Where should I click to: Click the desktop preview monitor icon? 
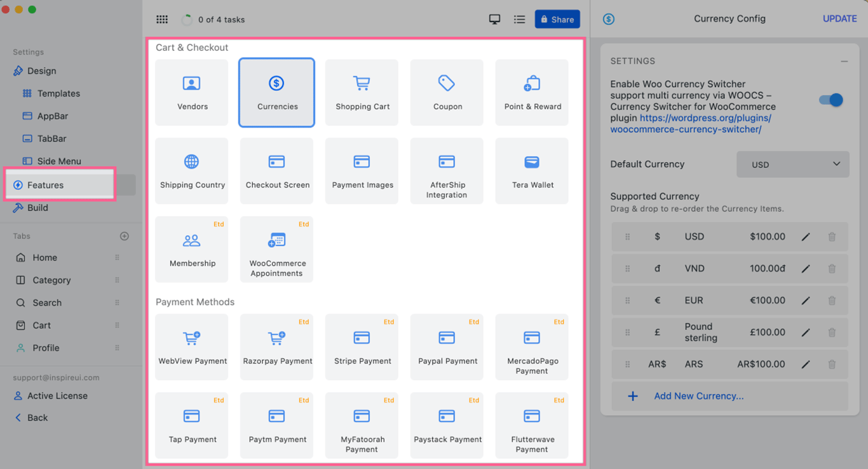coord(494,20)
